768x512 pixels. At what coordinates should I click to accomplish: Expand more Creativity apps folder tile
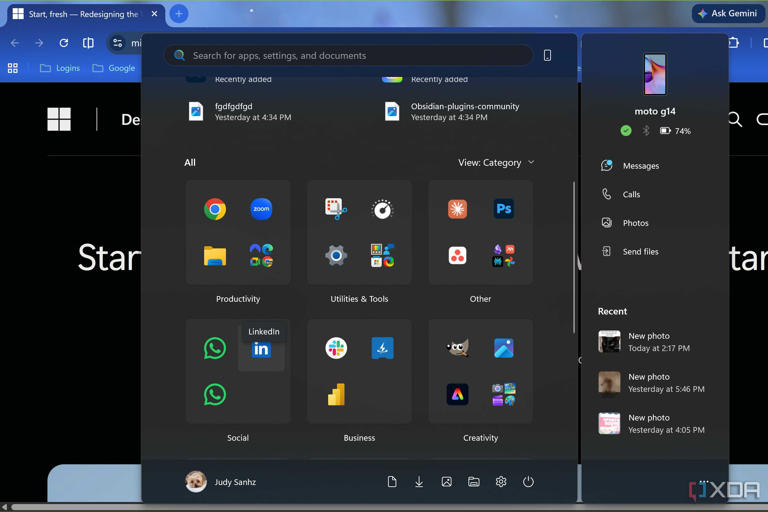[x=504, y=394]
